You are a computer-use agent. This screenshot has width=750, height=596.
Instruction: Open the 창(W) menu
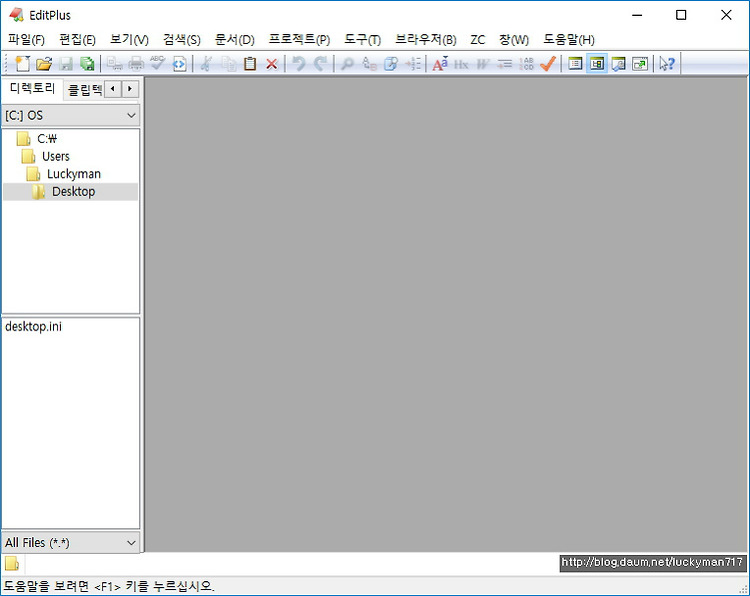coord(514,39)
